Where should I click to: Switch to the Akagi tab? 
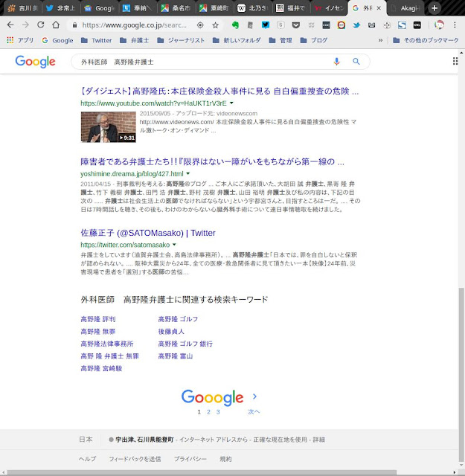click(405, 8)
